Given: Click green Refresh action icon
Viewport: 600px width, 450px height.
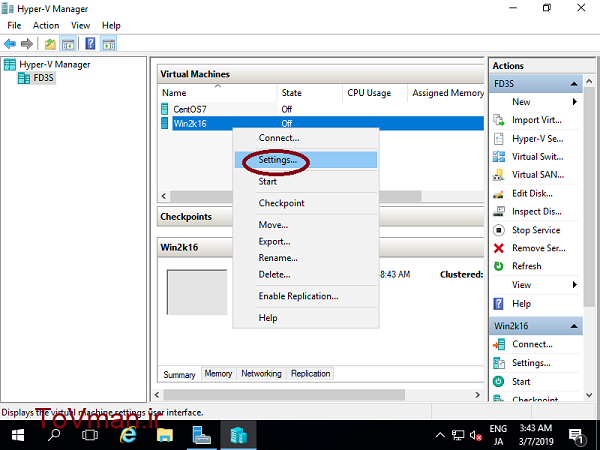Looking at the screenshot, I should [499, 266].
